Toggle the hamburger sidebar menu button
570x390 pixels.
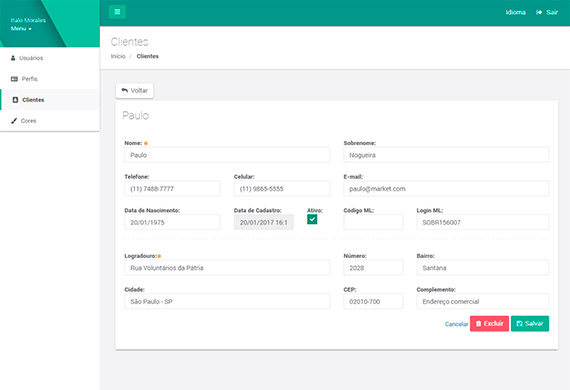click(117, 12)
